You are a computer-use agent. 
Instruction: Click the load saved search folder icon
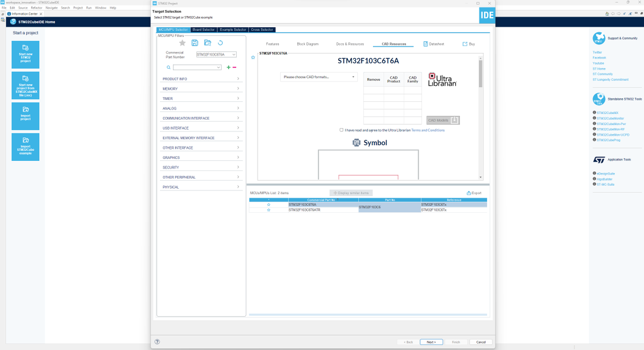coord(208,43)
